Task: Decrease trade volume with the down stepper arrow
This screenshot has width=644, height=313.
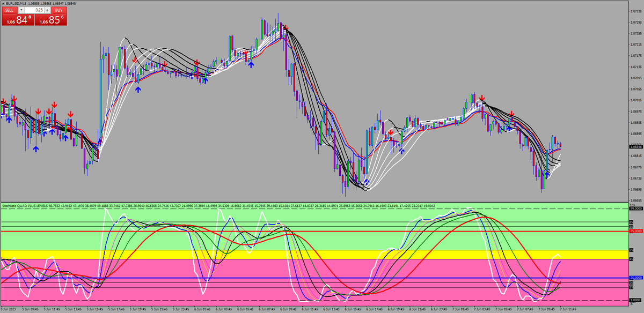Action: click(x=21, y=9)
